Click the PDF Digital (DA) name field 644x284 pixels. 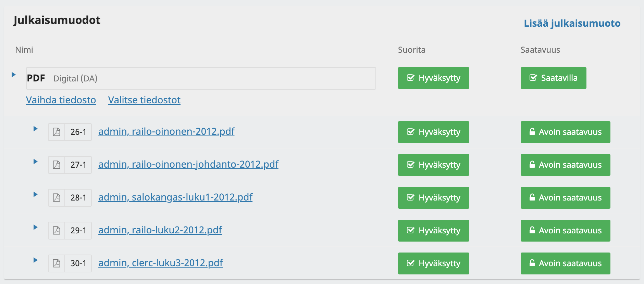201,78
